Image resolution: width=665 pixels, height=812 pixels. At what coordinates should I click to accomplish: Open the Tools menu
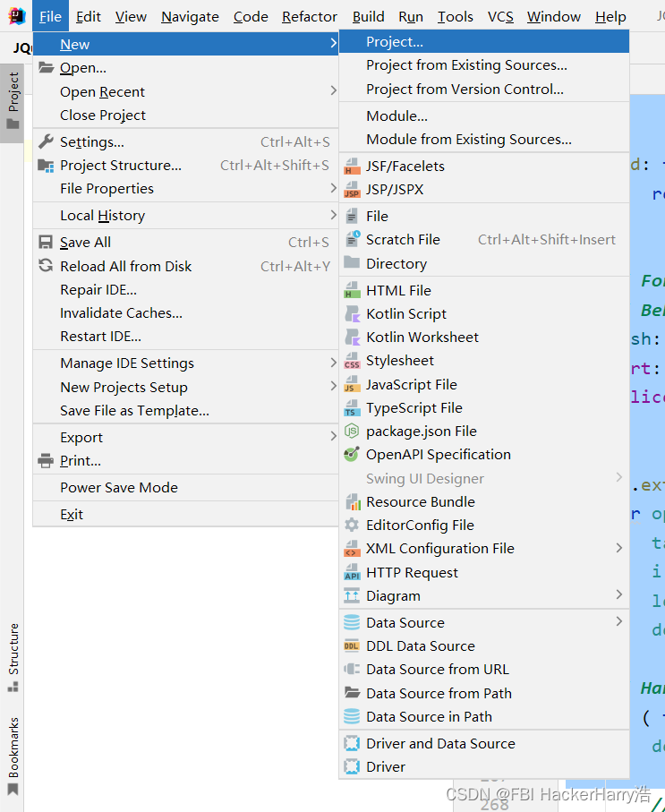pos(456,17)
